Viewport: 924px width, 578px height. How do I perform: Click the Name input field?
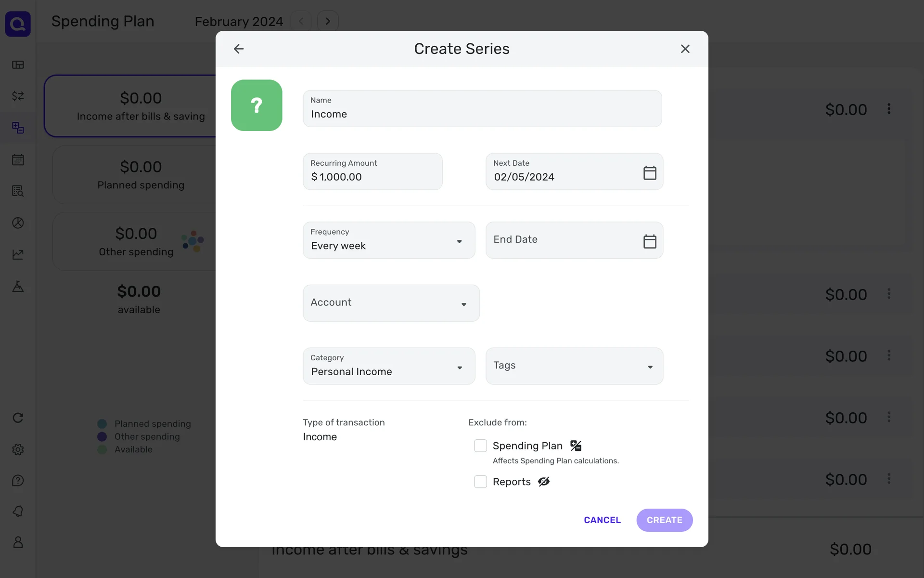[482, 109]
